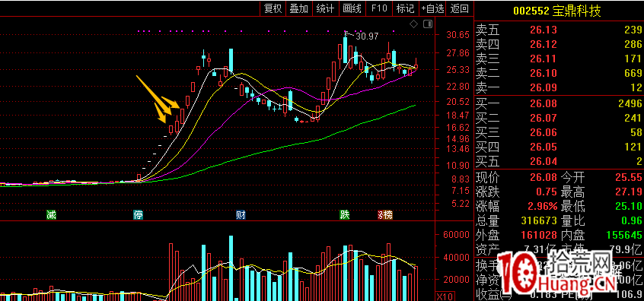
Task: Click the 60000 volume axis label
Action: (x=455, y=235)
